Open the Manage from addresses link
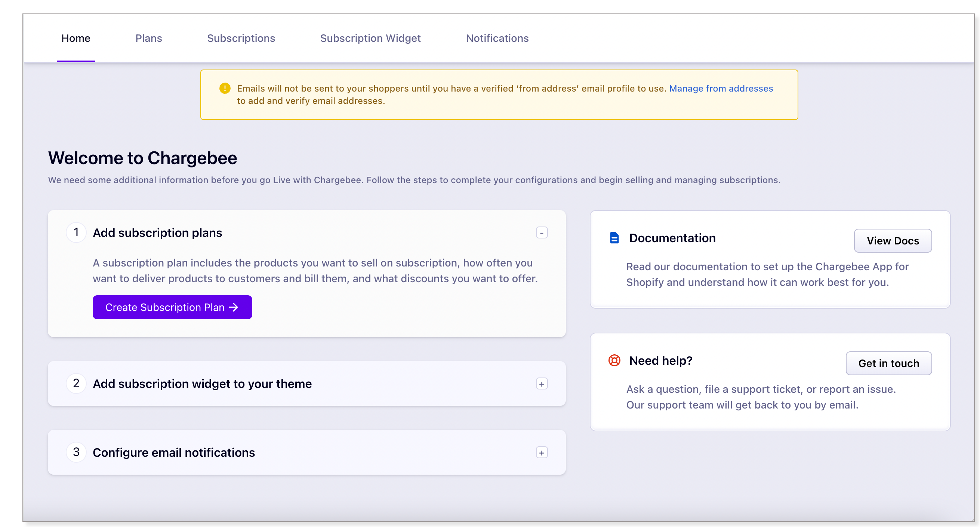 point(721,88)
